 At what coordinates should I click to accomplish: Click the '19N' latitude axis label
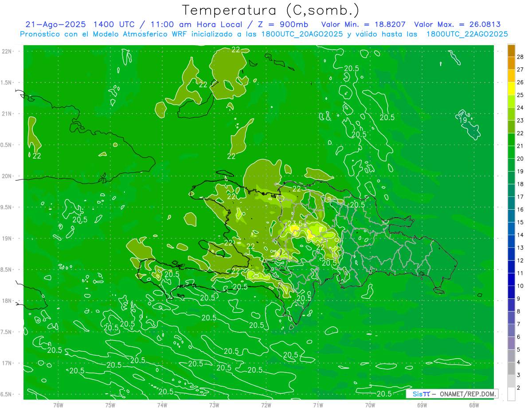pos(7,239)
